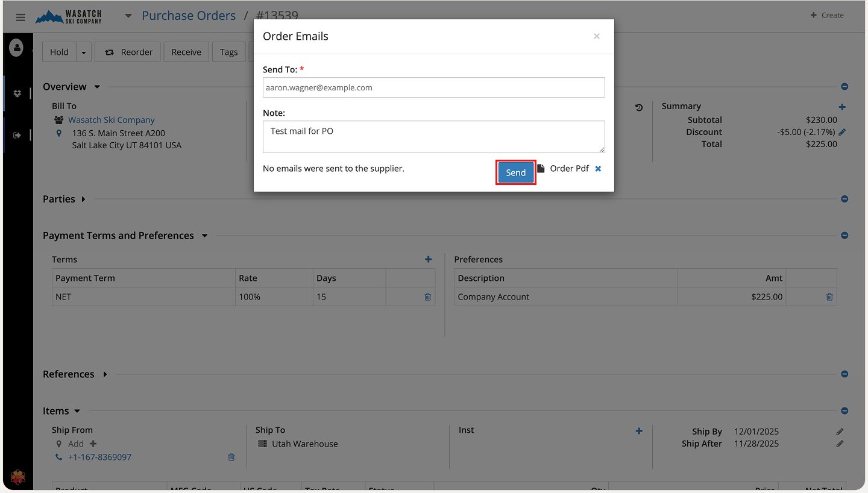Click the Dropbox icon in sidebar
Screen dimensions: 868x493
(17, 93)
